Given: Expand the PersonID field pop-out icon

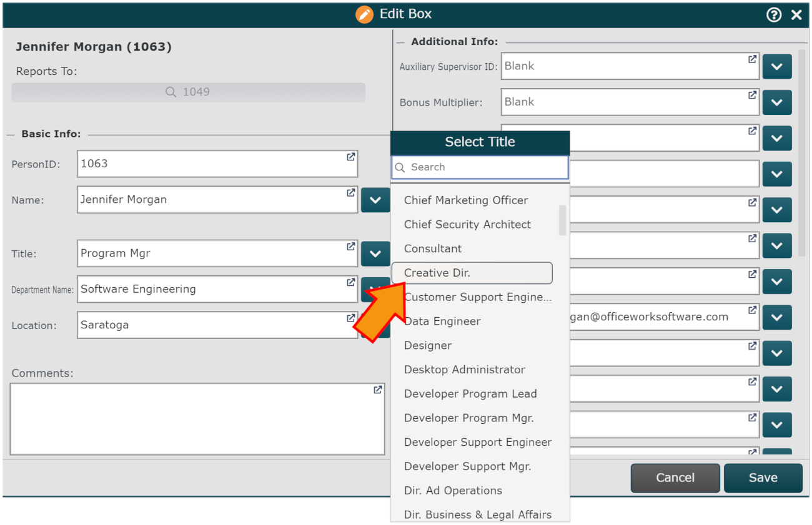Looking at the screenshot, I should point(351,157).
